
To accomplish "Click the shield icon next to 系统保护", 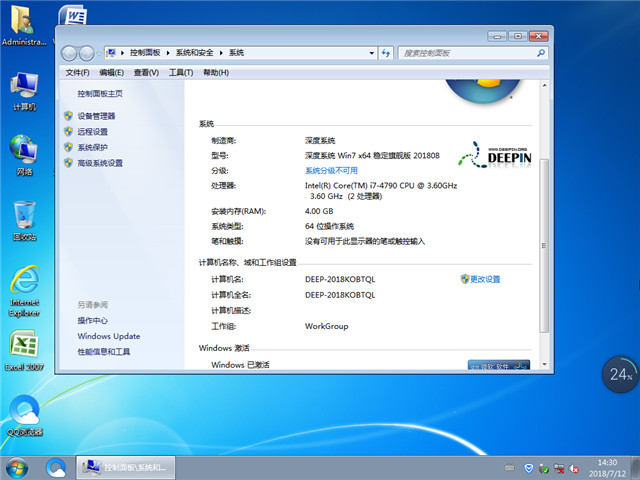I will [x=69, y=147].
